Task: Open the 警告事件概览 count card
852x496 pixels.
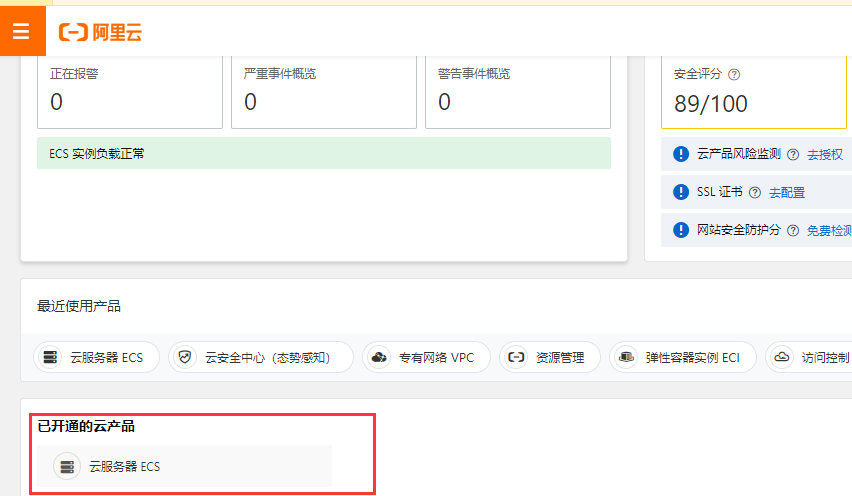Action: click(518, 92)
